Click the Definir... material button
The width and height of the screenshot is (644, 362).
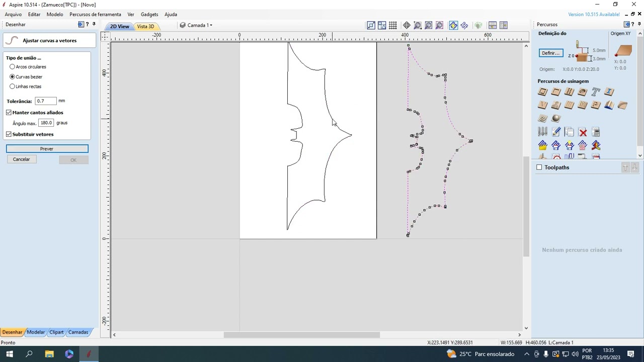pos(550,53)
